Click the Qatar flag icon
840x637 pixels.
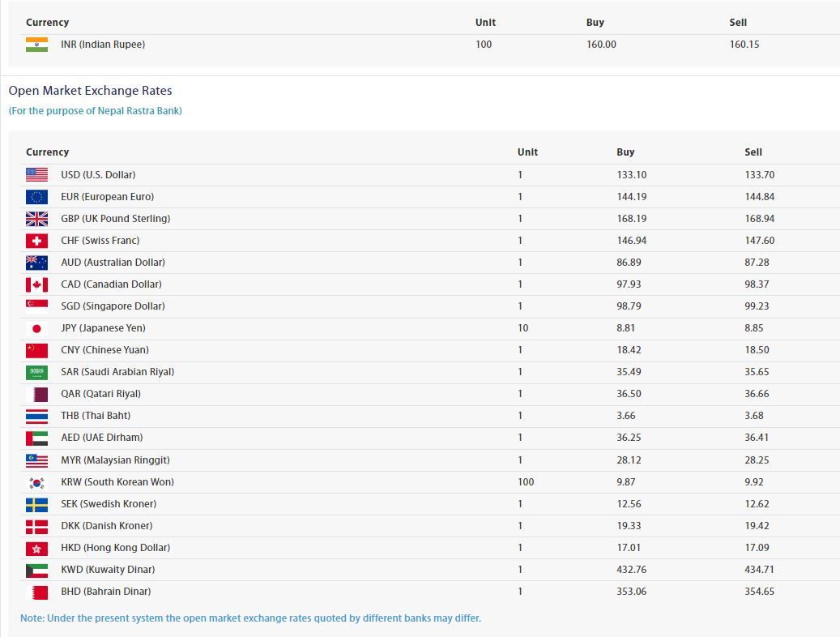click(x=36, y=394)
